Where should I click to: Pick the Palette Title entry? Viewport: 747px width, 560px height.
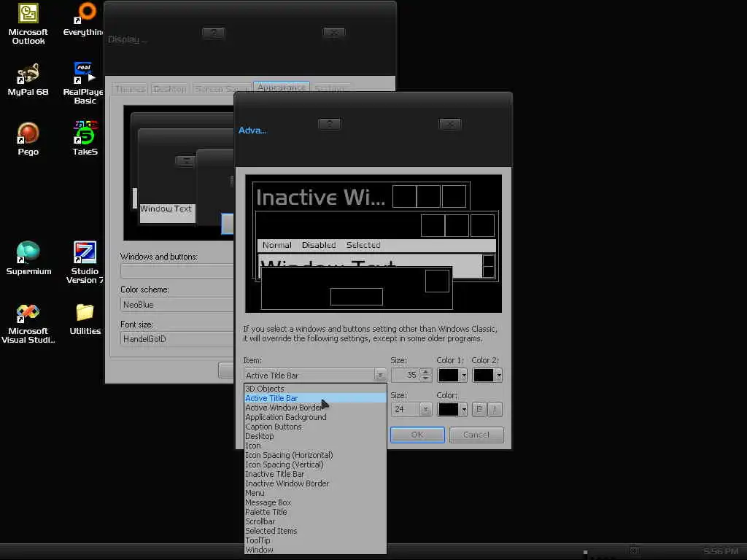[x=315, y=513]
